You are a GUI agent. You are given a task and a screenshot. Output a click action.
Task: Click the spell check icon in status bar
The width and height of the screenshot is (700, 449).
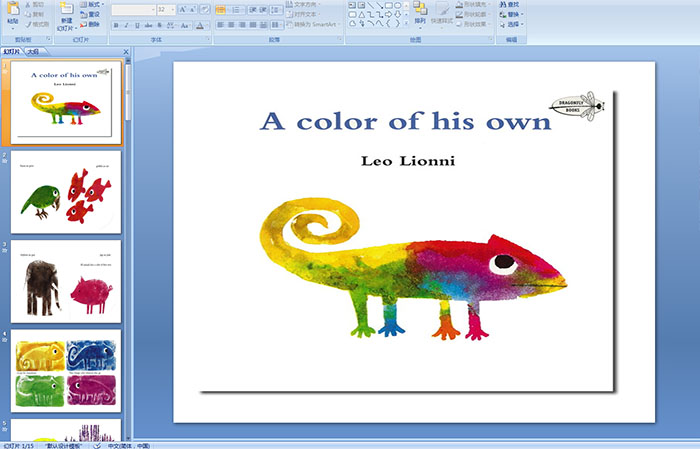pos(97,445)
